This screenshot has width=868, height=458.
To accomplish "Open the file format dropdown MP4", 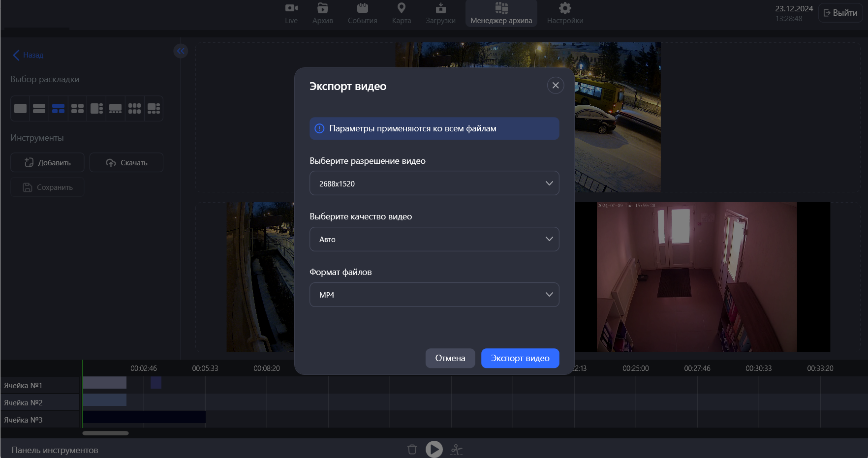I will pyautogui.click(x=434, y=295).
